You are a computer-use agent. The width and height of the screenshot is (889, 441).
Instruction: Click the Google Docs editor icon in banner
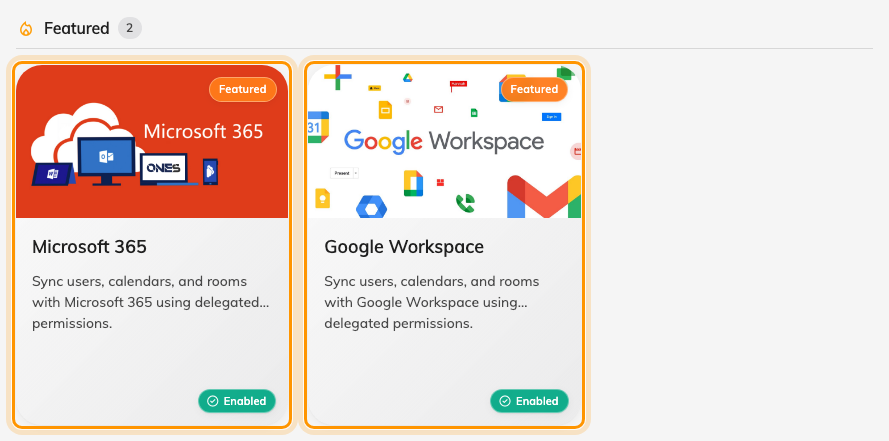(x=413, y=183)
